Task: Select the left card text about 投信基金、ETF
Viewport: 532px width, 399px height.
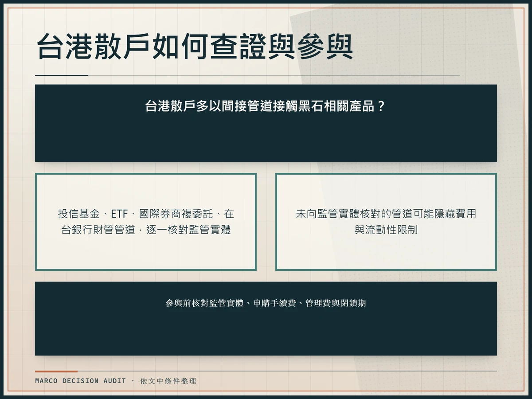Action: tap(146, 222)
